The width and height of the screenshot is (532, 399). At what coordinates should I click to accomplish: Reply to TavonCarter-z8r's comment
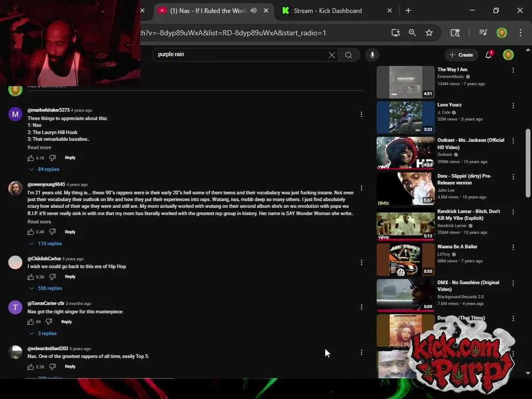tap(66, 322)
